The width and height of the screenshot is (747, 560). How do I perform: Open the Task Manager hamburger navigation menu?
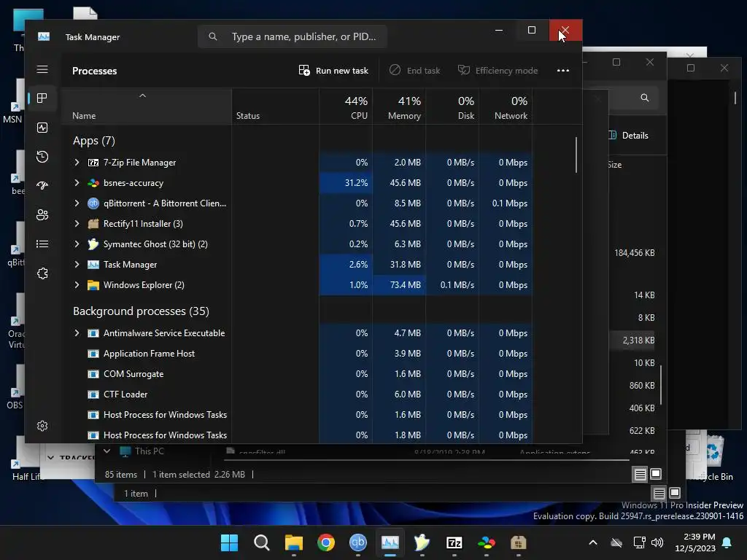pyautogui.click(x=42, y=69)
